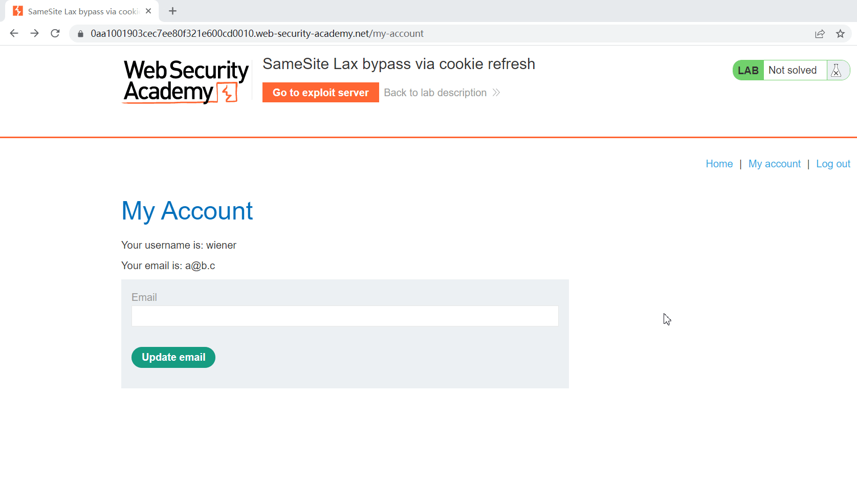Close the SameSite Lax bypass tab
The width and height of the screenshot is (857, 504).
tap(148, 11)
